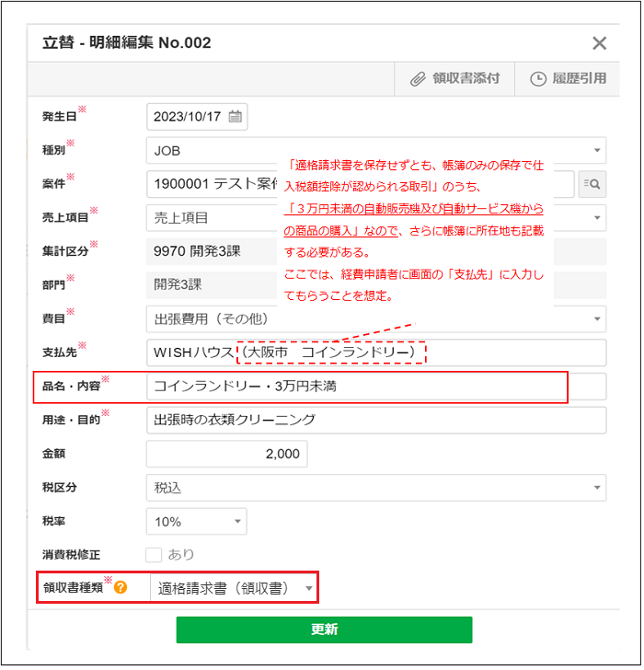The height and width of the screenshot is (670, 644).
Task: Click the 金額 field showing 2,000
Action: pyautogui.click(x=226, y=454)
